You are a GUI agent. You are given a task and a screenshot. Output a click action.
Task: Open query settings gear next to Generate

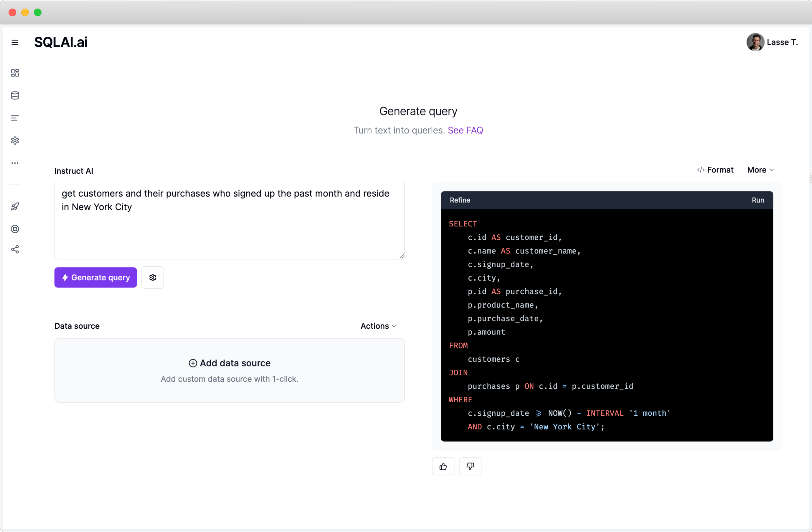pos(152,277)
